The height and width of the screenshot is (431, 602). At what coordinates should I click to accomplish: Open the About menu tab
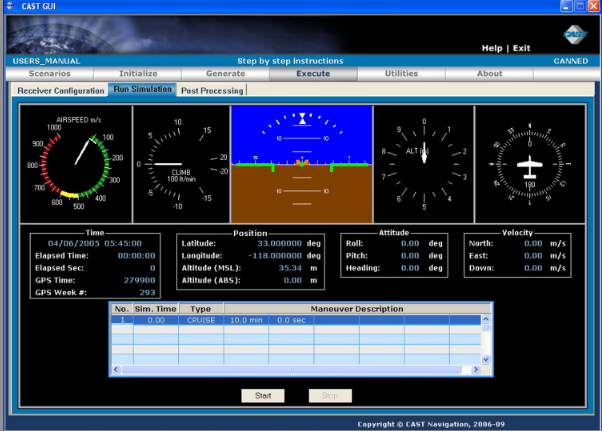(490, 74)
